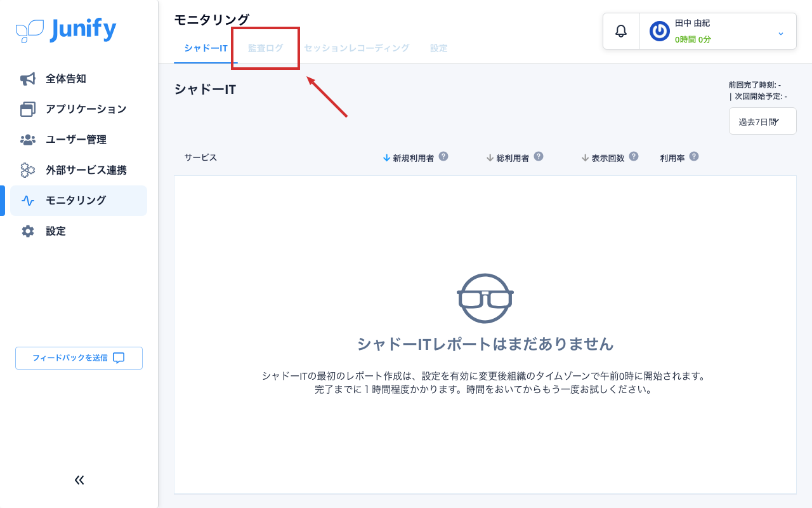812x508 pixels.
Task: Click help icon next to 総利用者
Action: tap(539, 156)
